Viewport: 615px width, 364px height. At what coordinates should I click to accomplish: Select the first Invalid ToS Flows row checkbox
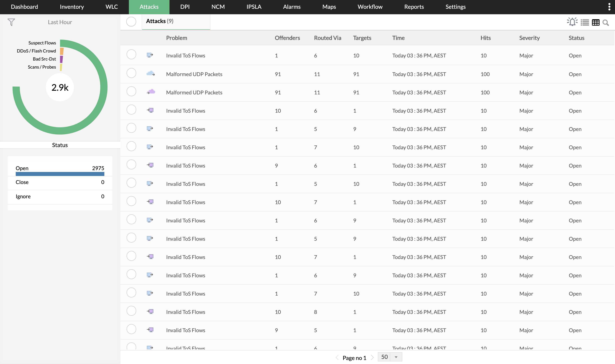(x=131, y=55)
